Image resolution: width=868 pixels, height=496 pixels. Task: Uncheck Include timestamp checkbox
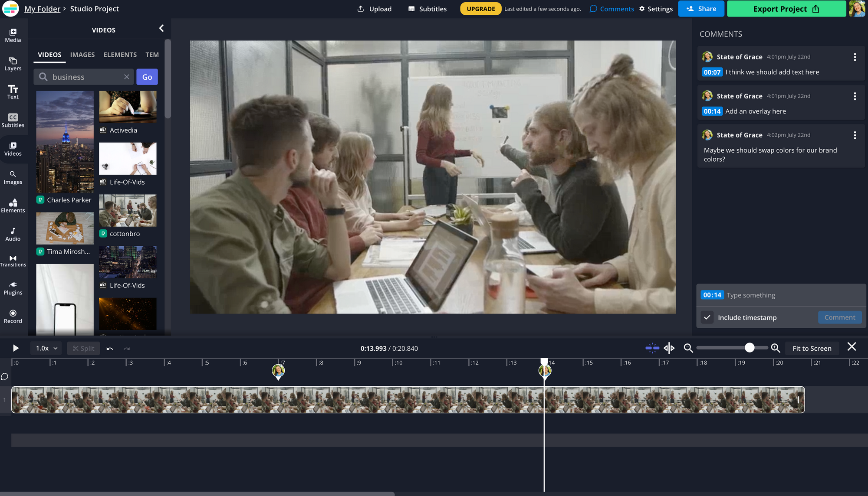707,317
